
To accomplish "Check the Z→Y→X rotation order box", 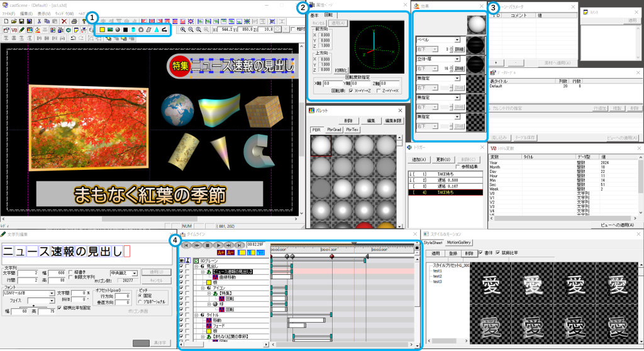I will click(379, 91).
